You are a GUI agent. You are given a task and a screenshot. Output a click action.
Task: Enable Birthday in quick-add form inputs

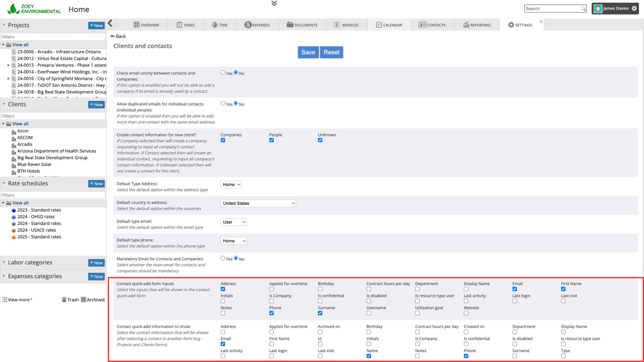click(x=320, y=289)
